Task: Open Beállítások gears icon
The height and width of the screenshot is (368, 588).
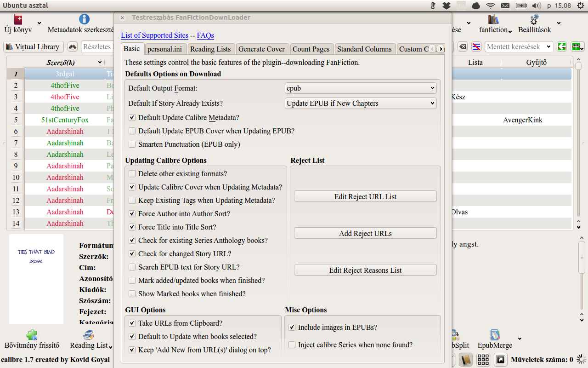Action: pos(534,19)
